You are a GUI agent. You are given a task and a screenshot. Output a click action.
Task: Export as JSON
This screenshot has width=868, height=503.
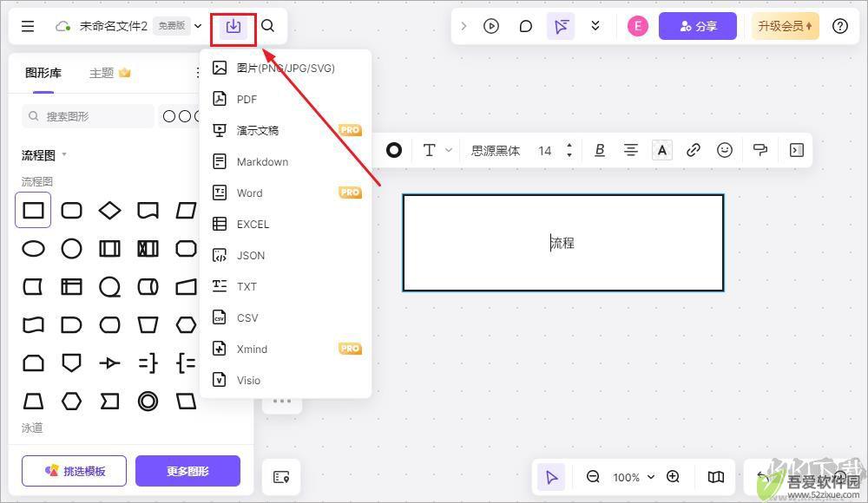tap(285, 256)
